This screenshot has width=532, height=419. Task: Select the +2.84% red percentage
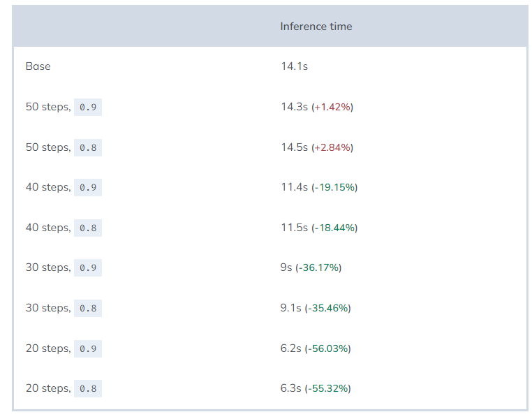332,147
